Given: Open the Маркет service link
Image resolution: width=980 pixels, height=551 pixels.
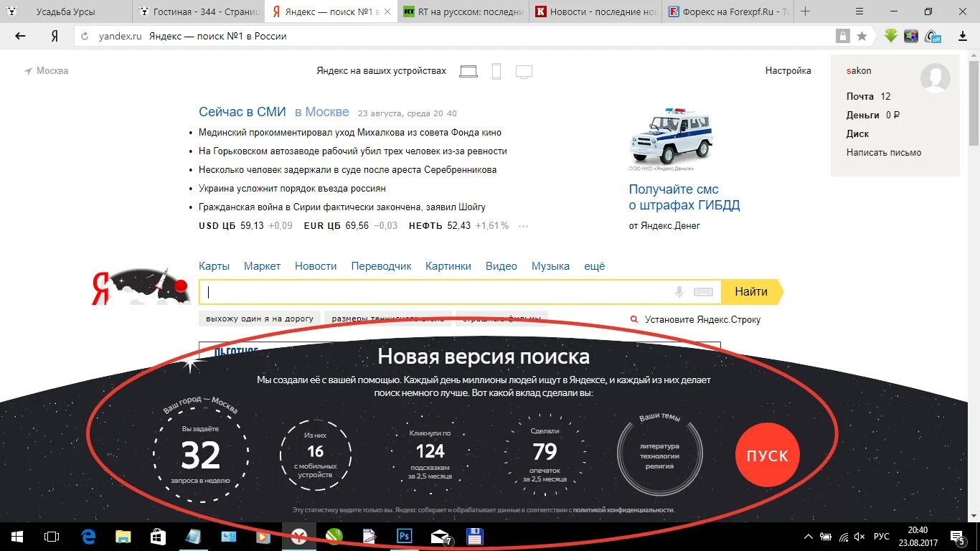Looking at the screenshot, I should (262, 266).
